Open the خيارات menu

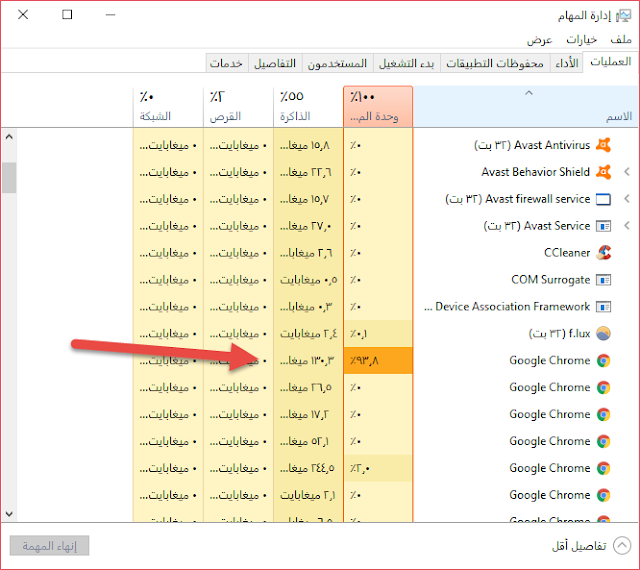click(581, 40)
